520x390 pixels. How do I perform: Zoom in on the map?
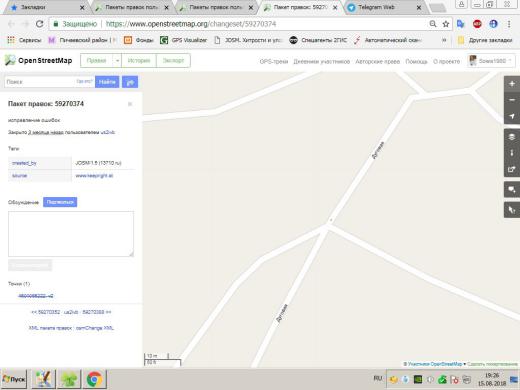(x=512, y=84)
